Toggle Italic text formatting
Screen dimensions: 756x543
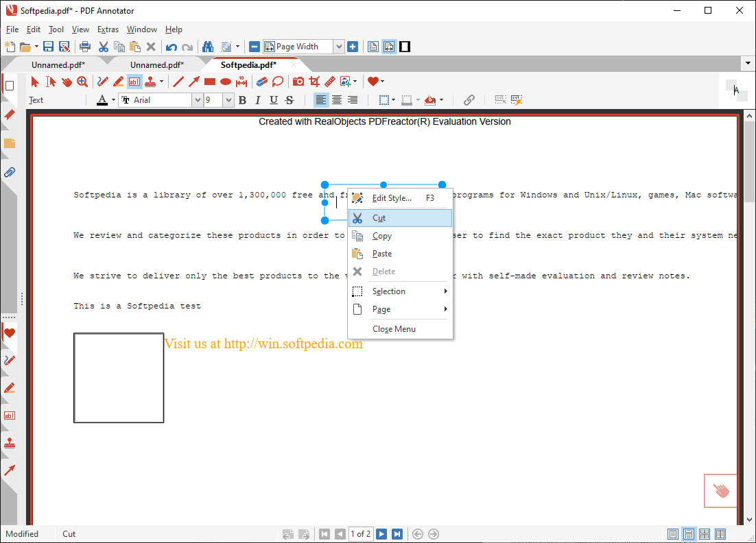coord(258,100)
